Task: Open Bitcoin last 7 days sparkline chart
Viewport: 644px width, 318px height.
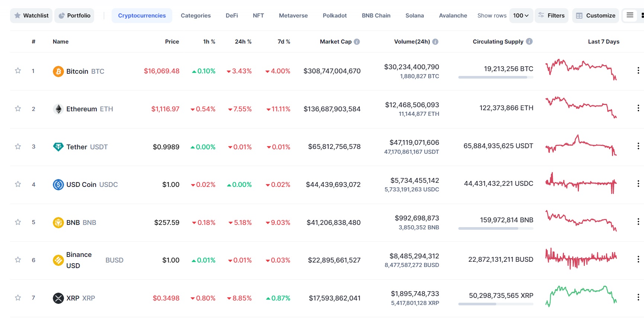Action: pos(581,69)
